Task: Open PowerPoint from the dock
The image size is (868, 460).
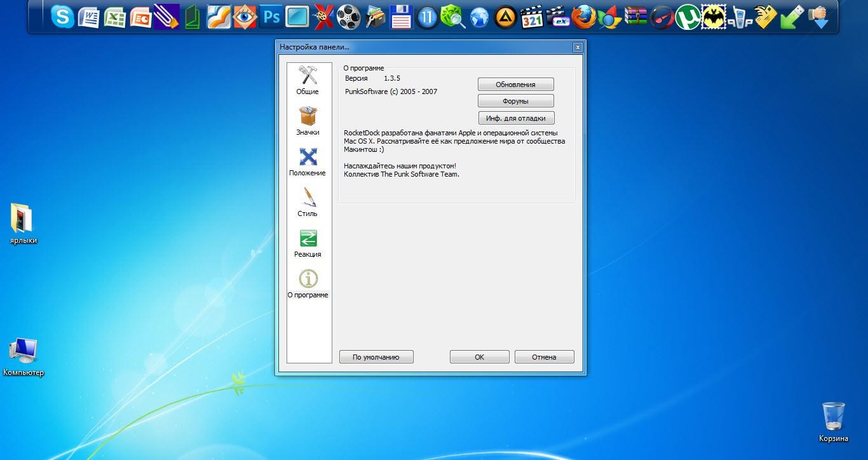Action: tap(140, 17)
